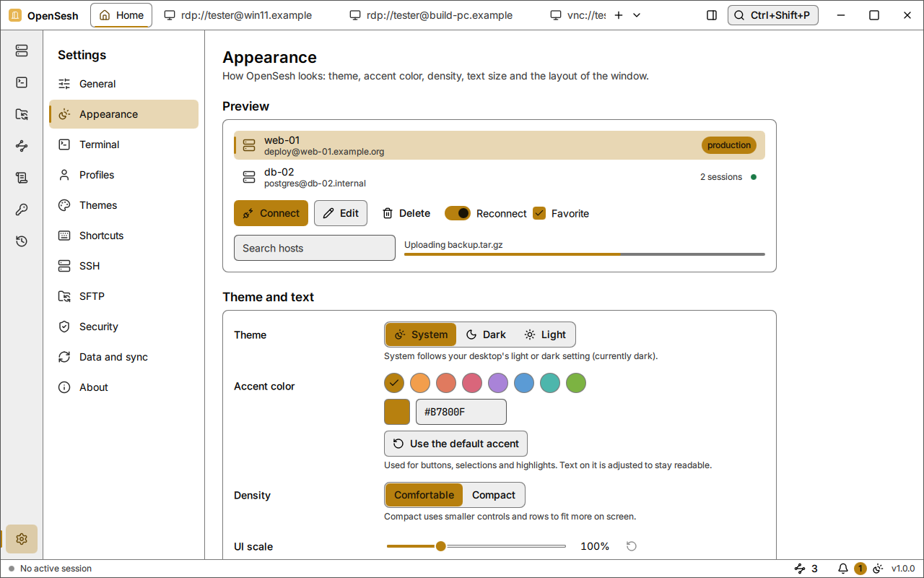Select the db-02 host row
This screenshot has width=924, height=578.
500,177
